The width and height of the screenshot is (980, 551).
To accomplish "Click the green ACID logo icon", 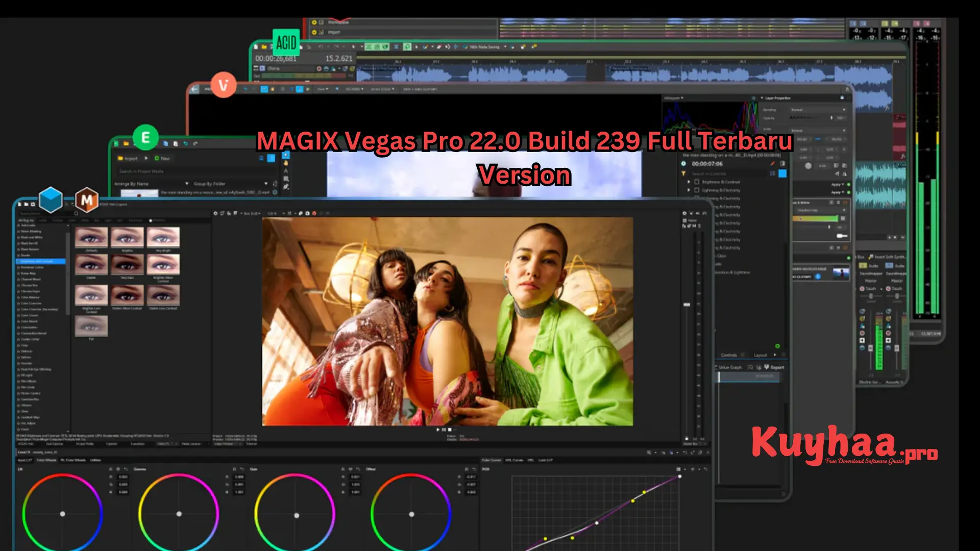I will [286, 42].
